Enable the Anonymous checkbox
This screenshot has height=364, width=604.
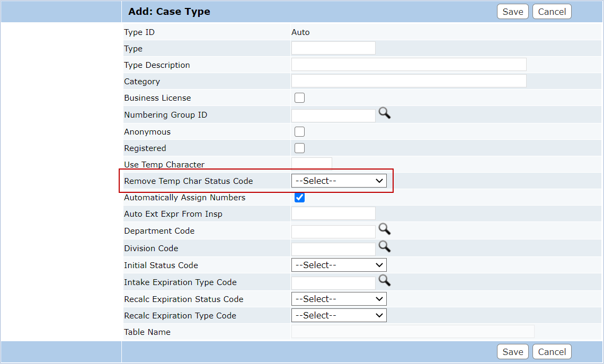pos(299,132)
